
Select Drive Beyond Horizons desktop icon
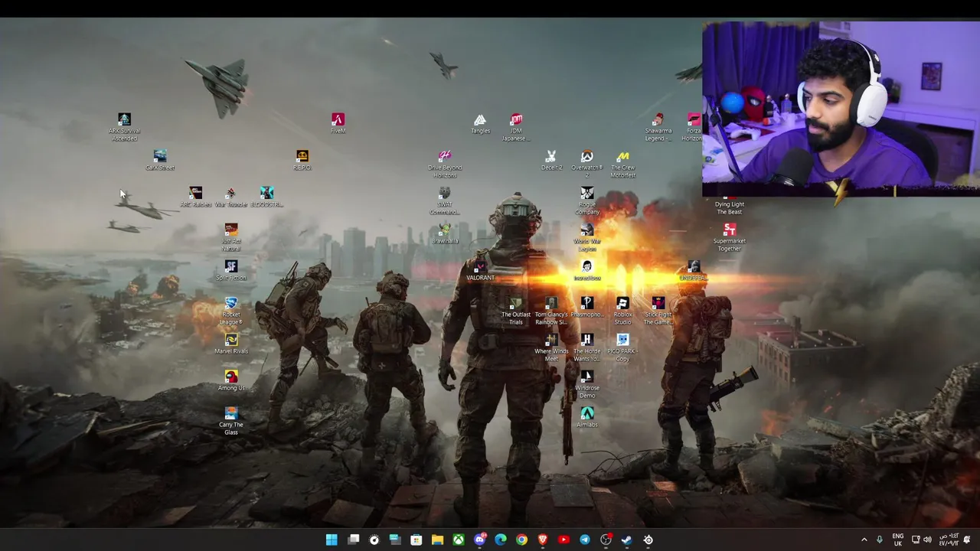[x=445, y=164]
